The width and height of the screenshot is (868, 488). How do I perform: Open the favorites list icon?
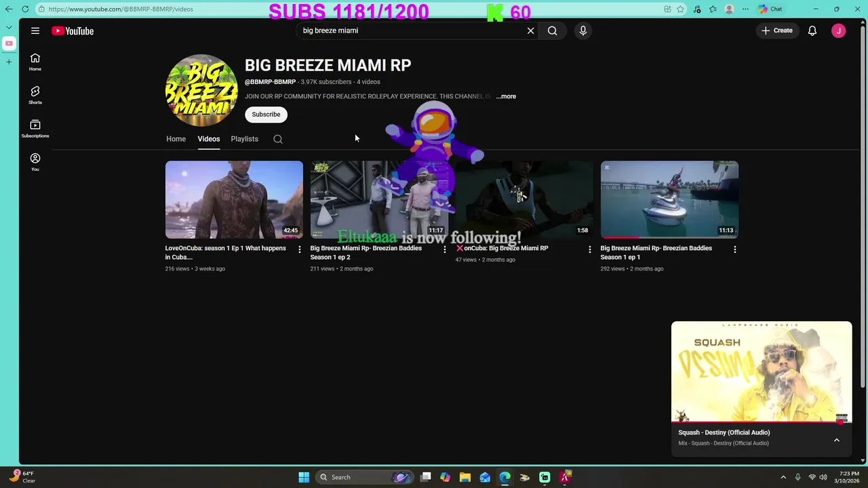(713, 9)
